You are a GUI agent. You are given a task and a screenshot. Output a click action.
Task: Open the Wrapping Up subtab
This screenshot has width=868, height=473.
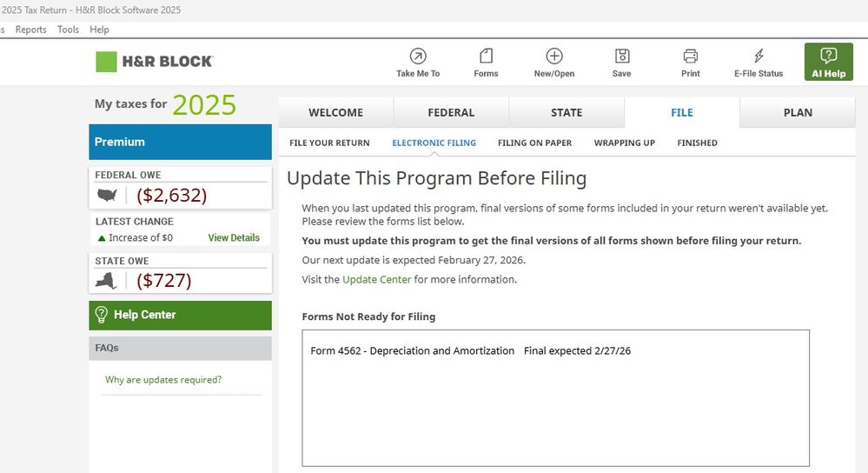624,143
